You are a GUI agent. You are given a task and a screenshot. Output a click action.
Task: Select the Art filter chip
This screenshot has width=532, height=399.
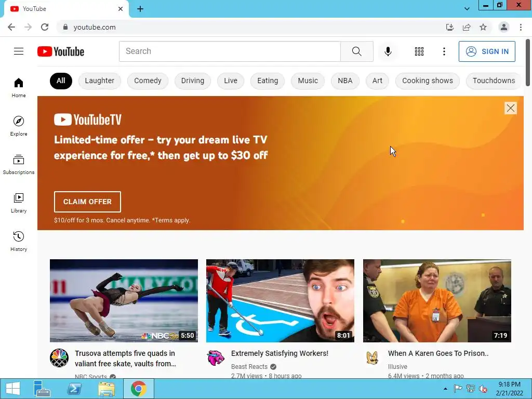377,81
